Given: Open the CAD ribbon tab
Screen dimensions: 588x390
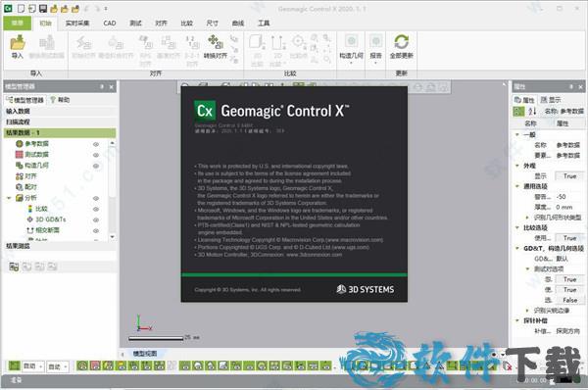Looking at the screenshot, I should (x=110, y=24).
